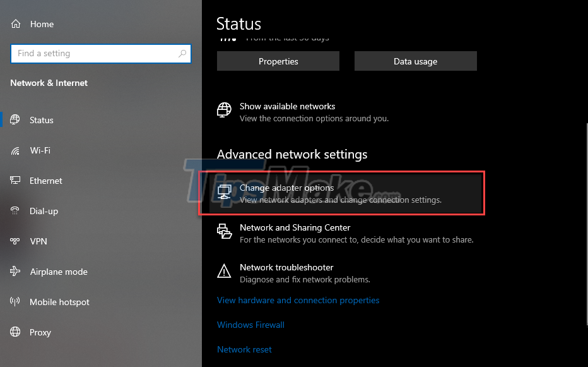Image resolution: width=588 pixels, height=367 pixels.
Task: Click the "Advanced network settings" heading
Action: click(x=292, y=154)
